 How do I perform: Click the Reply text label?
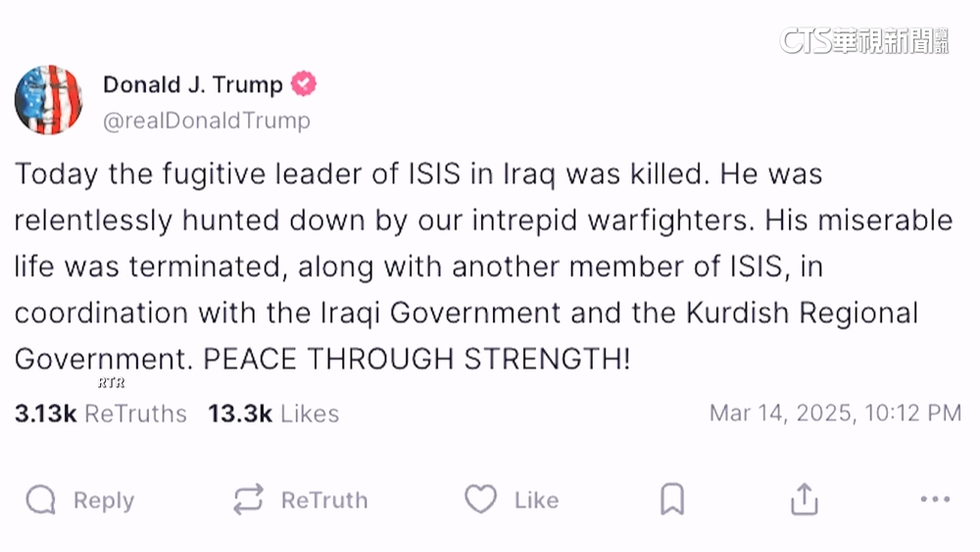point(103,500)
